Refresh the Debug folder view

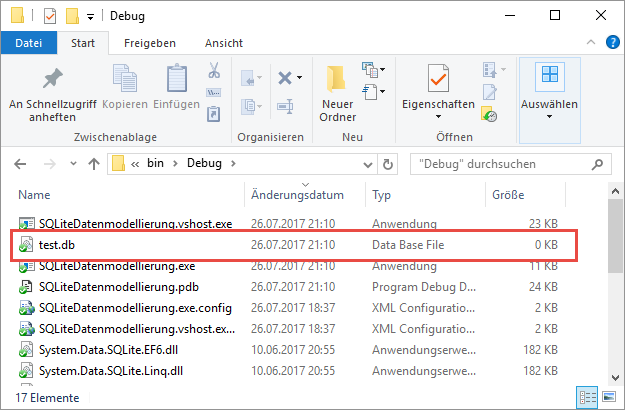click(x=388, y=164)
